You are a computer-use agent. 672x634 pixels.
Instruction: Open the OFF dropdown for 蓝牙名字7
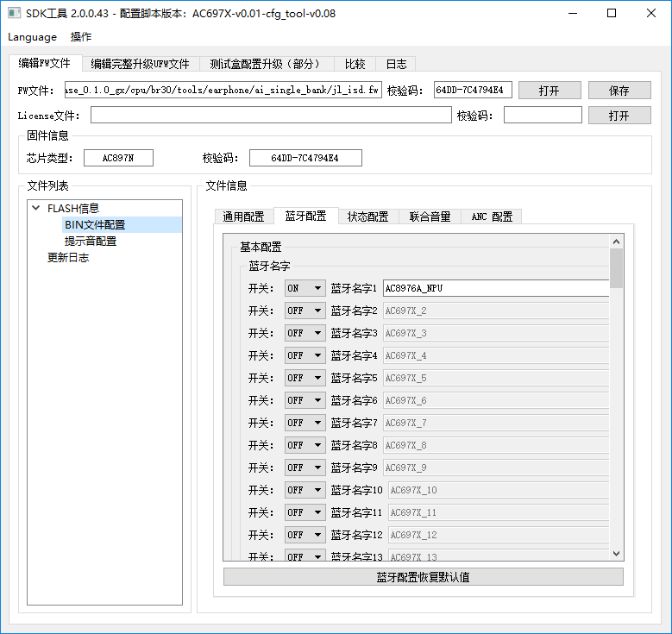(x=305, y=423)
